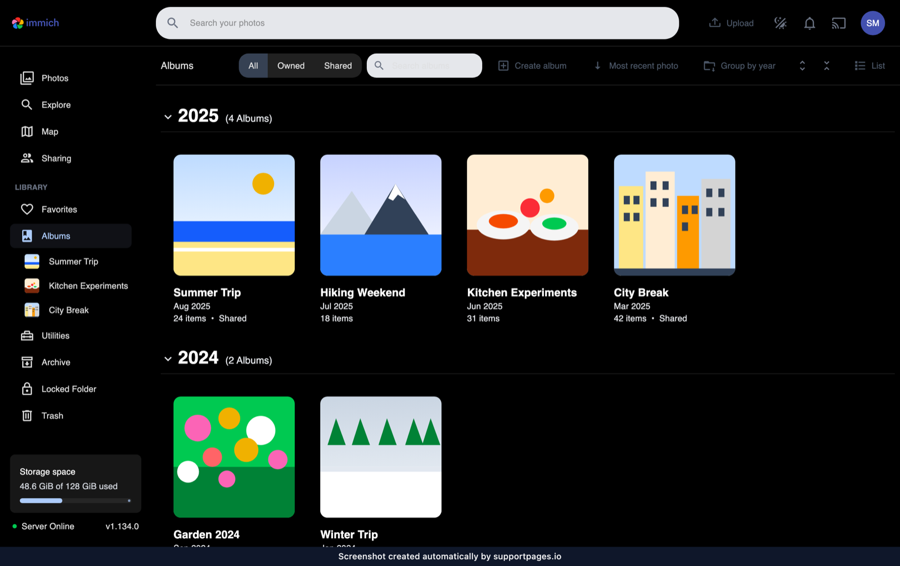Click Create album button
This screenshot has width=900, height=566.
532,65
